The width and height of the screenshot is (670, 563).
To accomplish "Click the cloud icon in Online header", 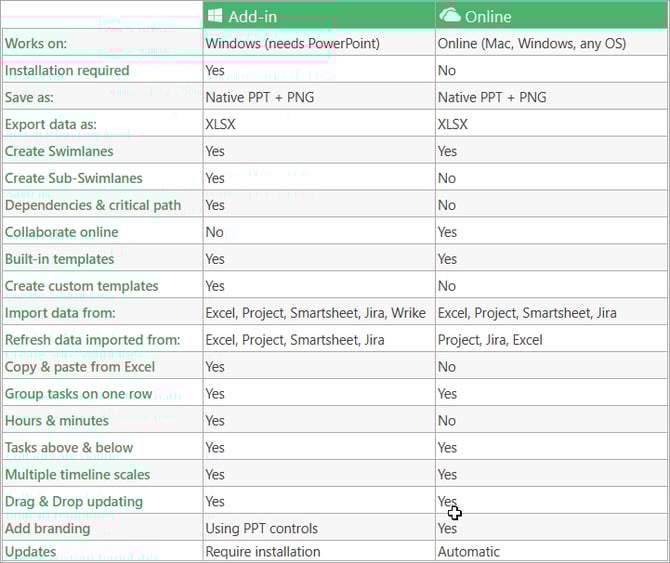I will coord(450,15).
